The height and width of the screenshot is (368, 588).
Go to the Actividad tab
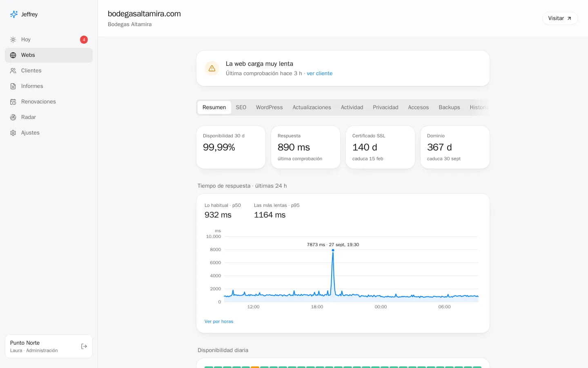click(352, 108)
